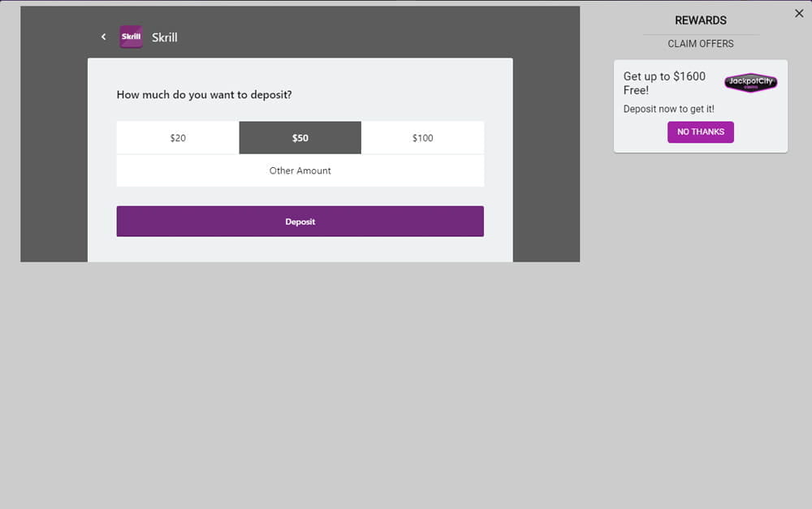Click the divider line under REWARDS
The image size is (812, 509).
click(700, 35)
